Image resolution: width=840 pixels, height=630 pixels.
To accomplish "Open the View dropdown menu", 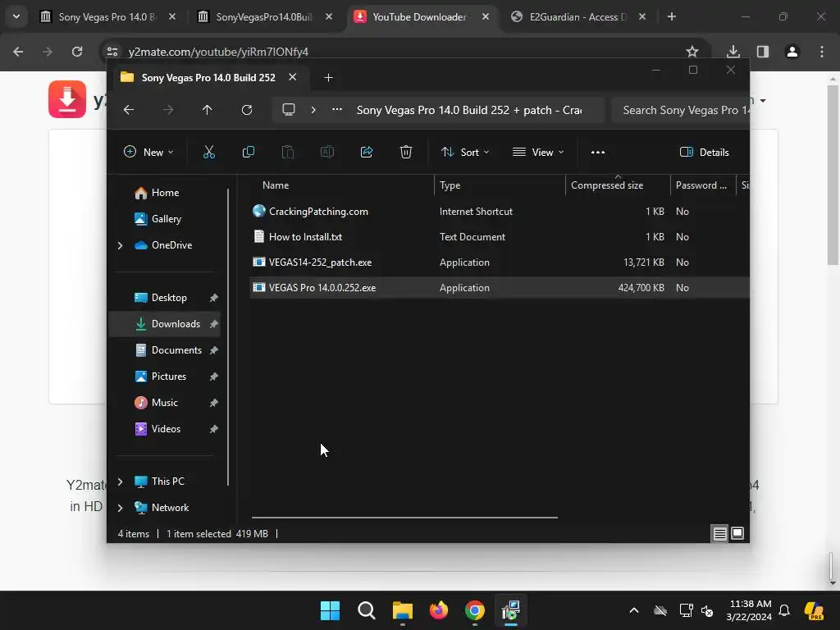I will coord(538,152).
